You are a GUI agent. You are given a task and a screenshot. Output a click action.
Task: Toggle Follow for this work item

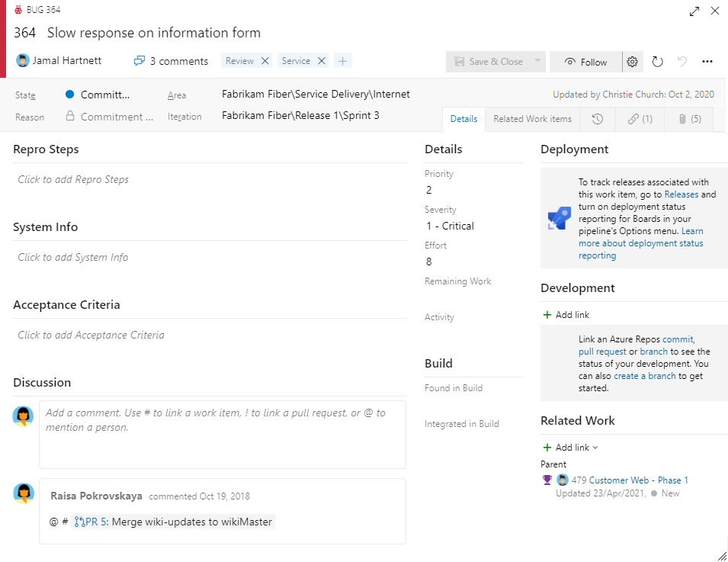coord(585,61)
